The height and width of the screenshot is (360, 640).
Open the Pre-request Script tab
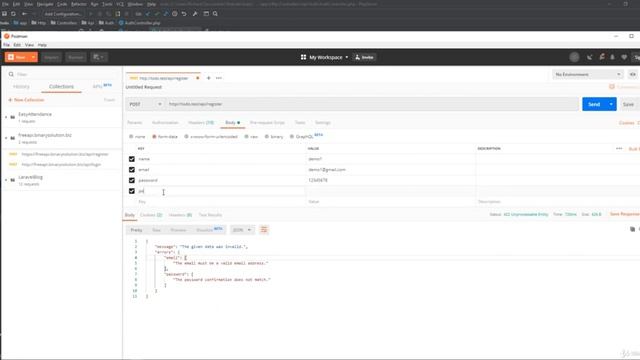267,122
